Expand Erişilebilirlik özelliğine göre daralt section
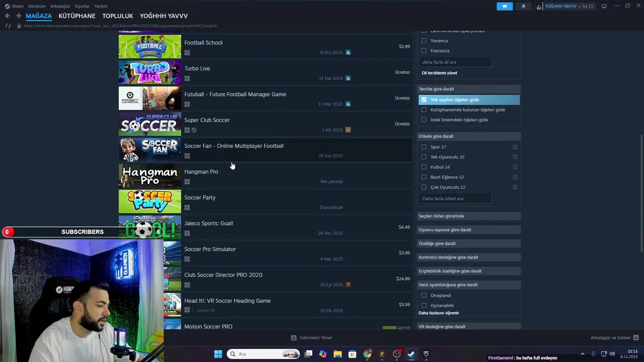The image size is (644, 362). click(x=469, y=271)
